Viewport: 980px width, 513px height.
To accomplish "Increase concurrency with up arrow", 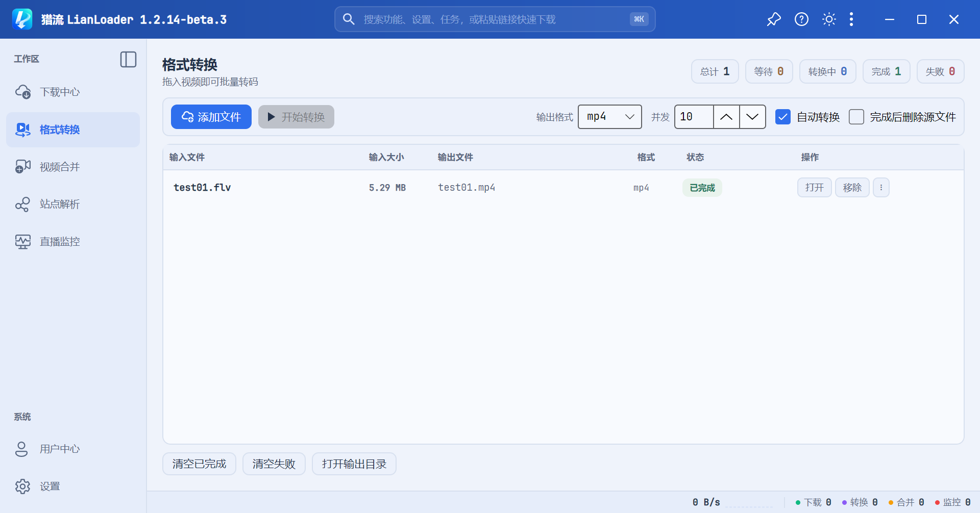I will [726, 117].
